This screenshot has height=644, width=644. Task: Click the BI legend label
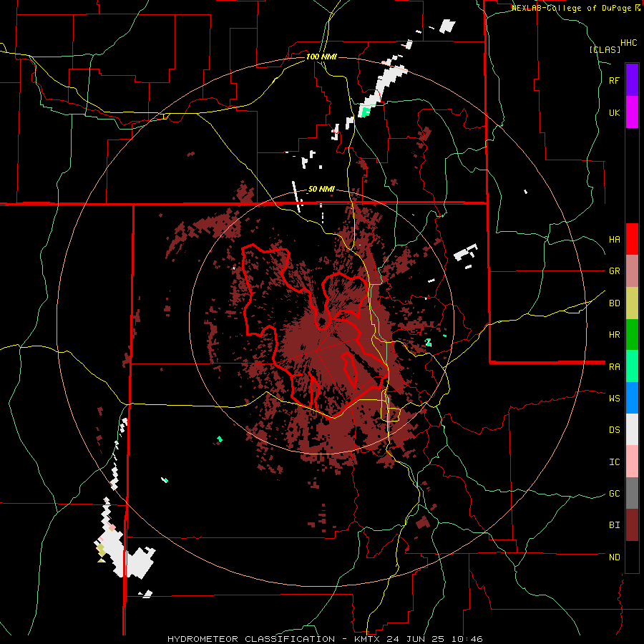[x=615, y=525]
